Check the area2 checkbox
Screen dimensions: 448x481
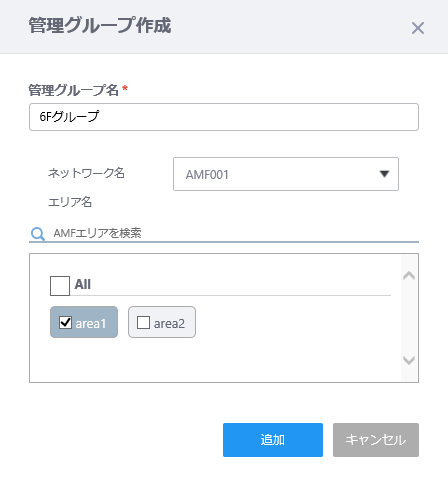143,322
